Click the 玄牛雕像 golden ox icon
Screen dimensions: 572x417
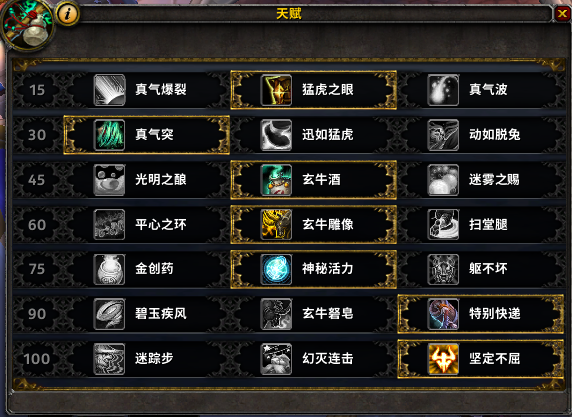(276, 224)
